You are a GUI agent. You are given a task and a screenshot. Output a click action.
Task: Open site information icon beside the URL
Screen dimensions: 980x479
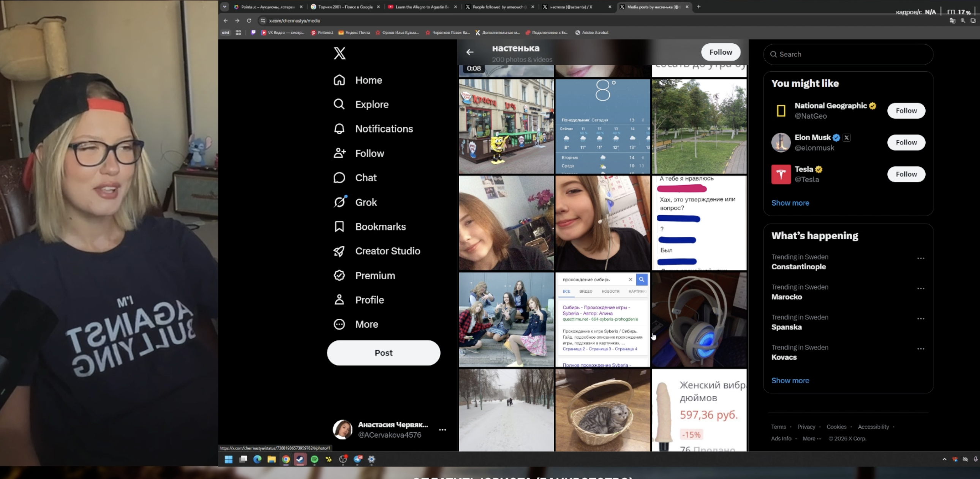point(262,20)
